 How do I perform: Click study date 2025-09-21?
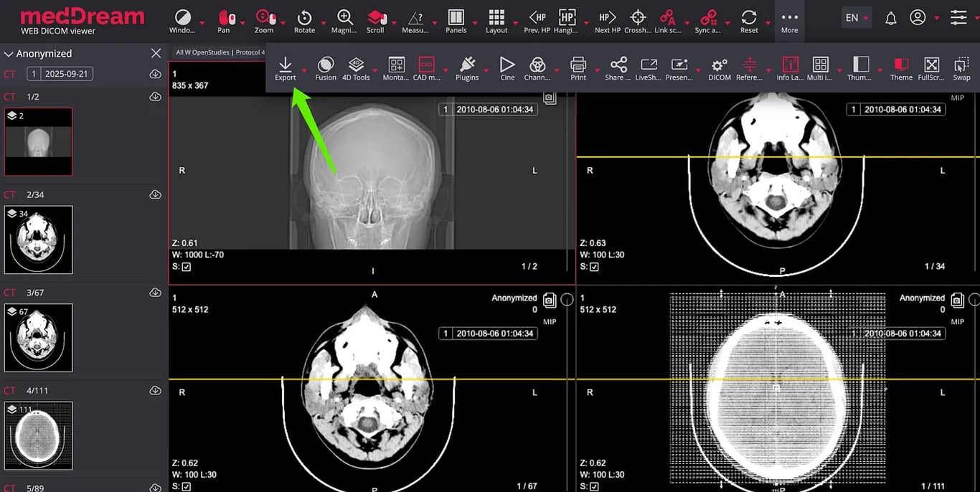67,74
